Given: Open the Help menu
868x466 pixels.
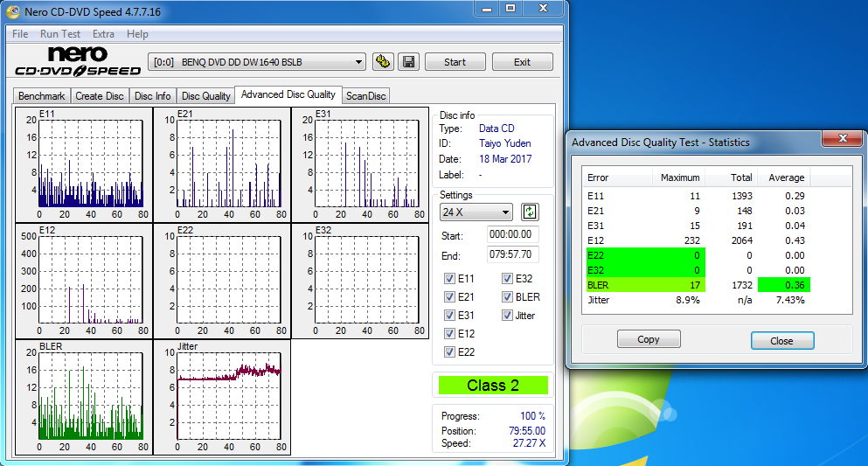Looking at the screenshot, I should click(x=137, y=34).
